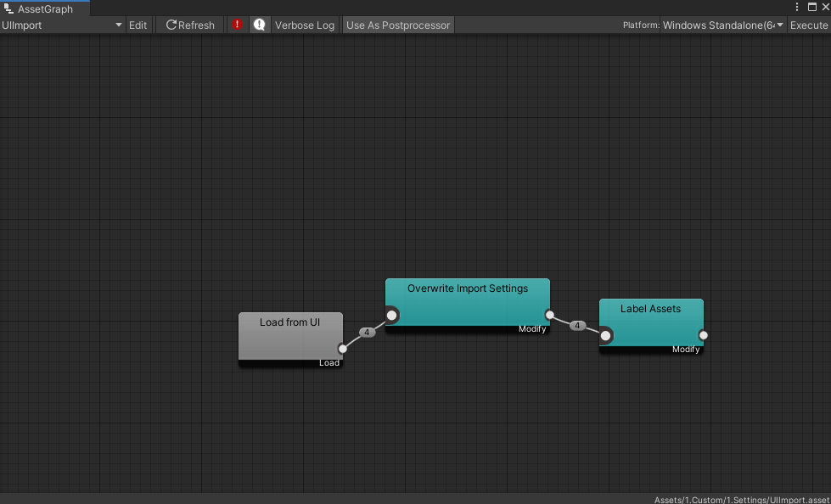The width and height of the screenshot is (831, 504).
Task: Click the Execute button
Action: [x=810, y=25]
